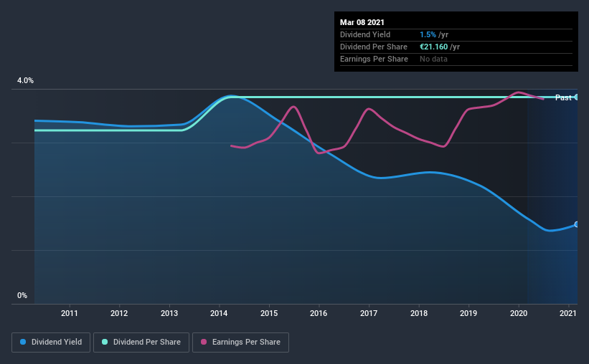Click the 0% y-axis label
This screenshot has height=364, width=589.
[22, 296]
